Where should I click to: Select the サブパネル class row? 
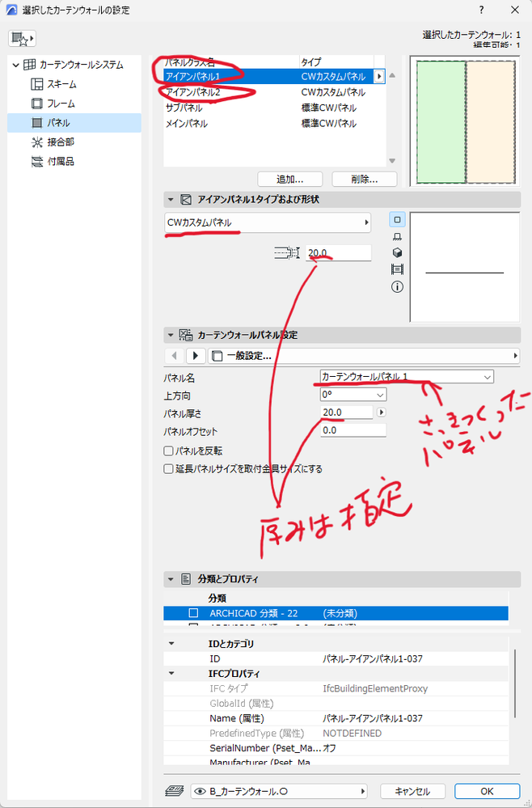pos(274,108)
